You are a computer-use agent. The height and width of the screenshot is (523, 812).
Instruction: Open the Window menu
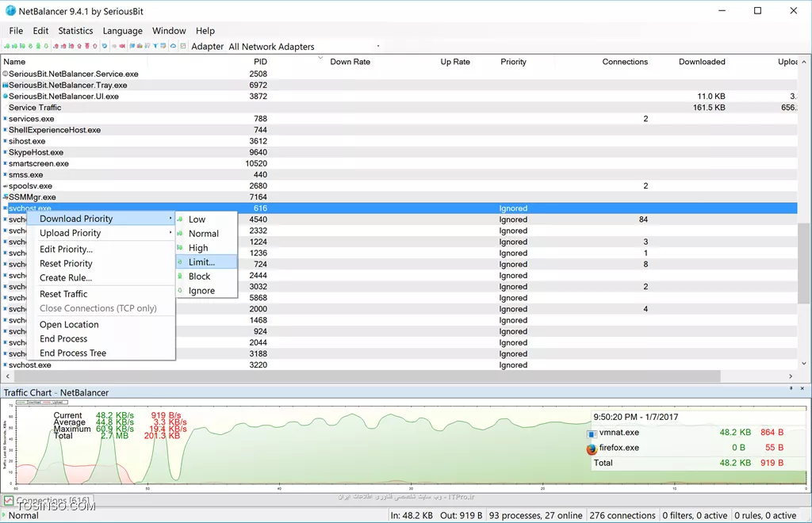click(169, 31)
